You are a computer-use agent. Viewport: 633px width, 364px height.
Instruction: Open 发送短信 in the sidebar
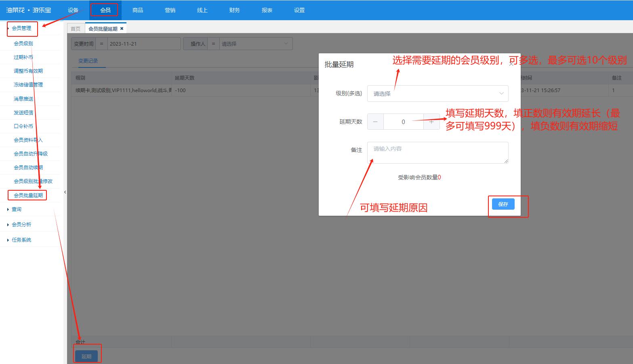click(23, 112)
